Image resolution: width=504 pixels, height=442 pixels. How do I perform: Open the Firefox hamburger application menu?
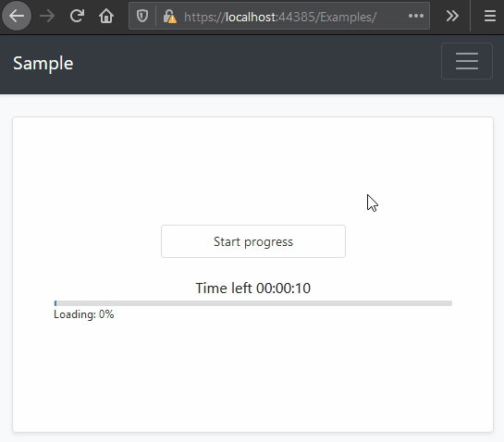490,16
